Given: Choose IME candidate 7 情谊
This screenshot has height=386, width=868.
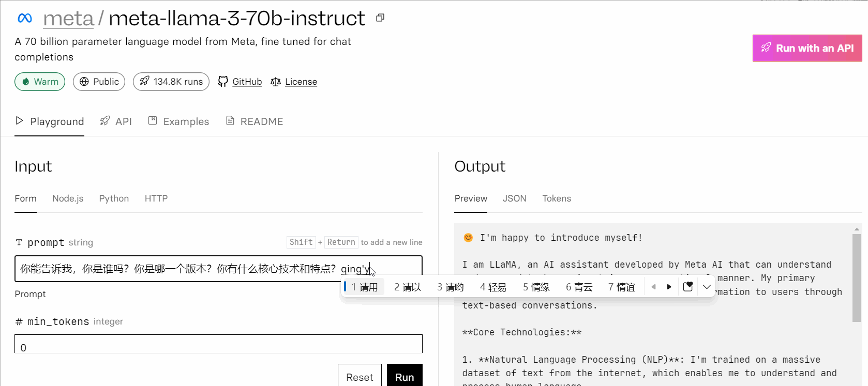Looking at the screenshot, I should (622, 287).
